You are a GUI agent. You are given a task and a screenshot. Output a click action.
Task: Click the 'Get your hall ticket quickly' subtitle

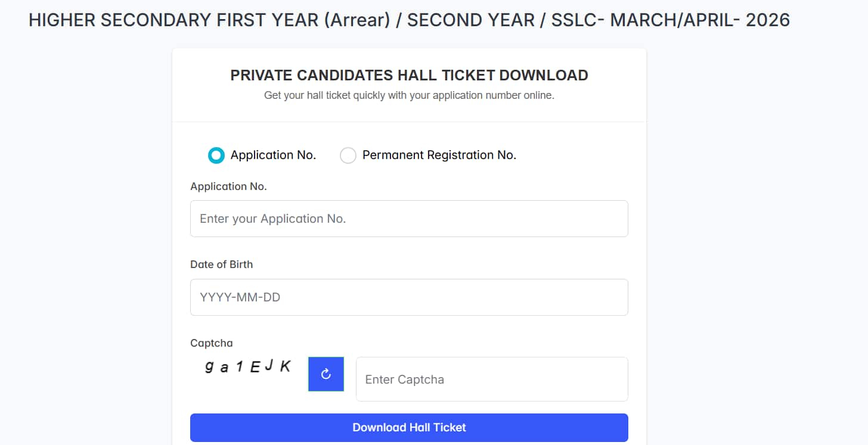pos(409,95)
